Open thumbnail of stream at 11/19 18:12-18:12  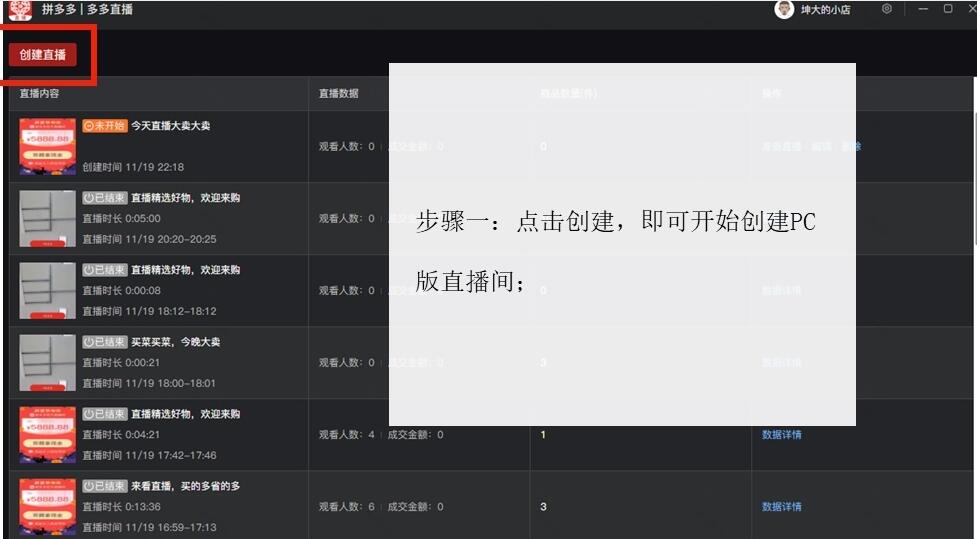click(47, 291)
